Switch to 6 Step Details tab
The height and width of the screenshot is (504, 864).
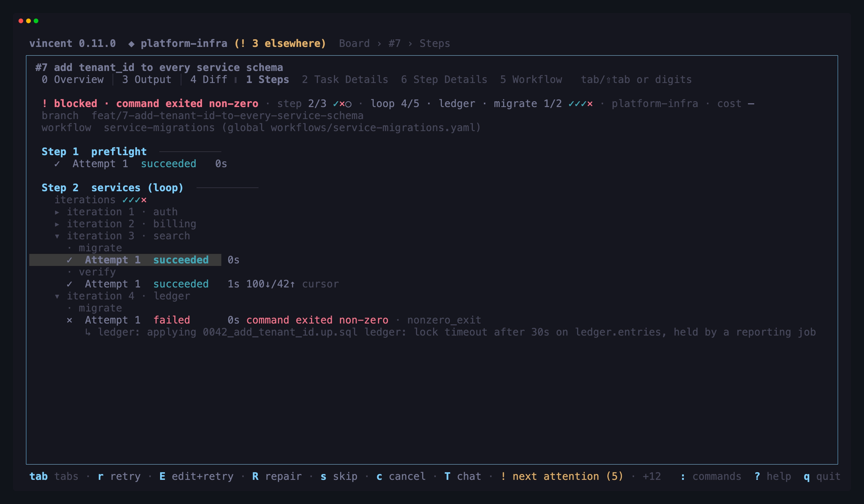click(x=444, y=80)
